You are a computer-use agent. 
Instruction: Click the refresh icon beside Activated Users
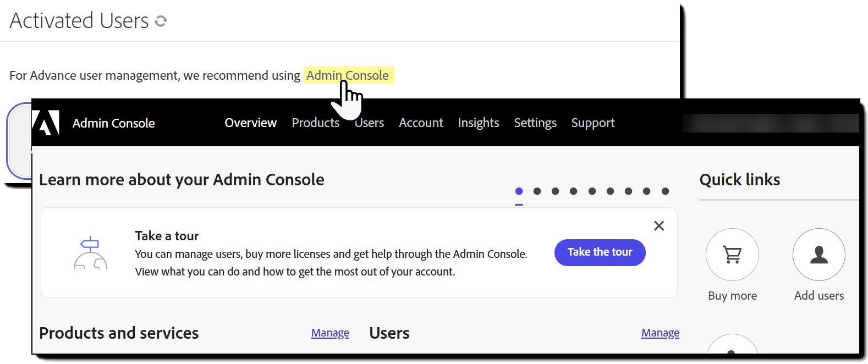coord(161,21)
